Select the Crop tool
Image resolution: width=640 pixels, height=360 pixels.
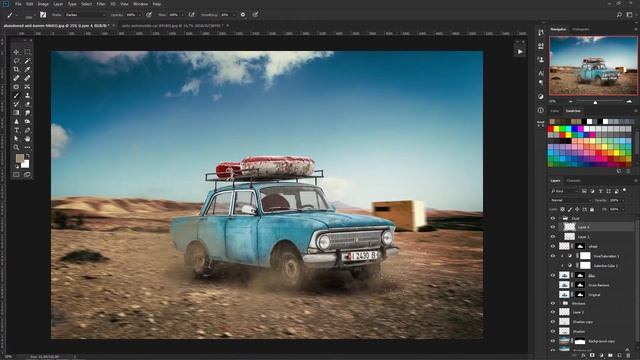click(x=16, y=69)
